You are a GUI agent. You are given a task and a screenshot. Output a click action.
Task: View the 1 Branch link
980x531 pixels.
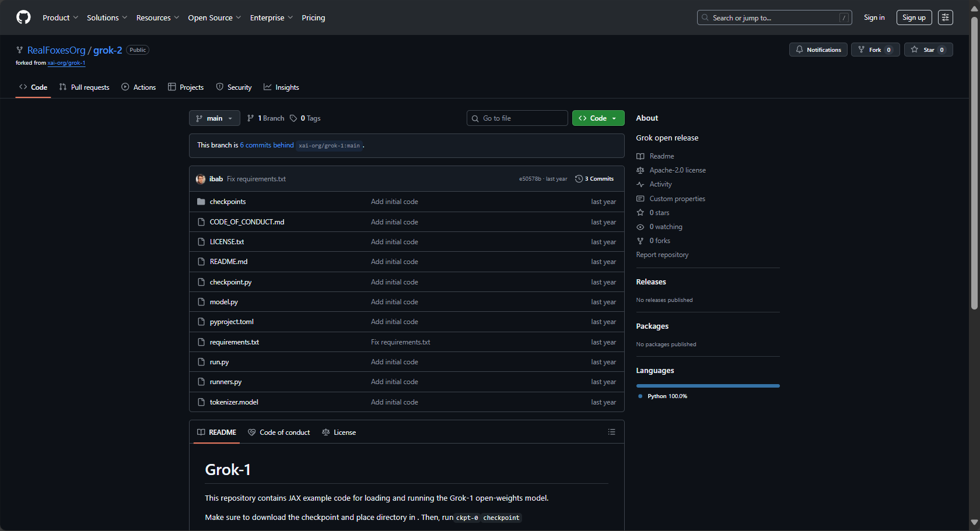tap(266, 118)
